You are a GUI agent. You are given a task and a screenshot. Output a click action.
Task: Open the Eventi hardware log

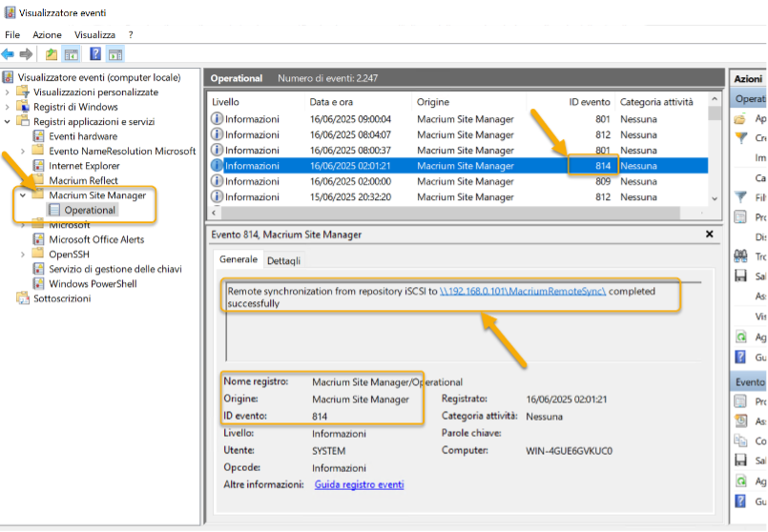[83, 136]
